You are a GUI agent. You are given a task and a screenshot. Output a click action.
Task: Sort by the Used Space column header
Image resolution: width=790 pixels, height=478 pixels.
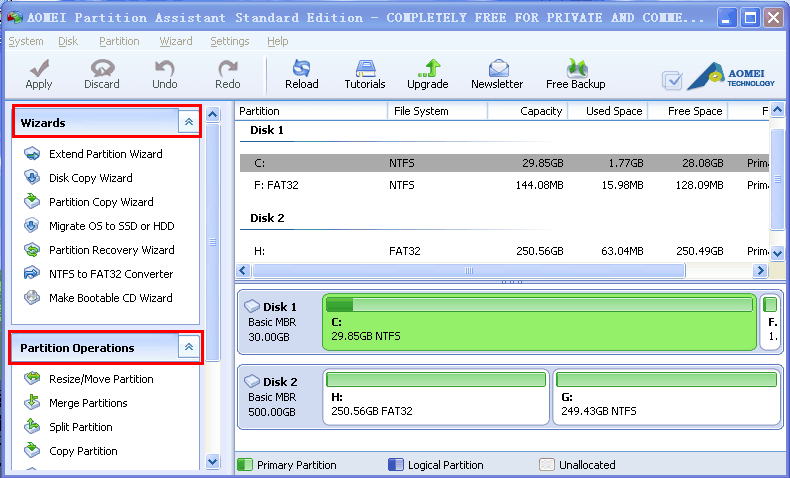tap(608, 111)
